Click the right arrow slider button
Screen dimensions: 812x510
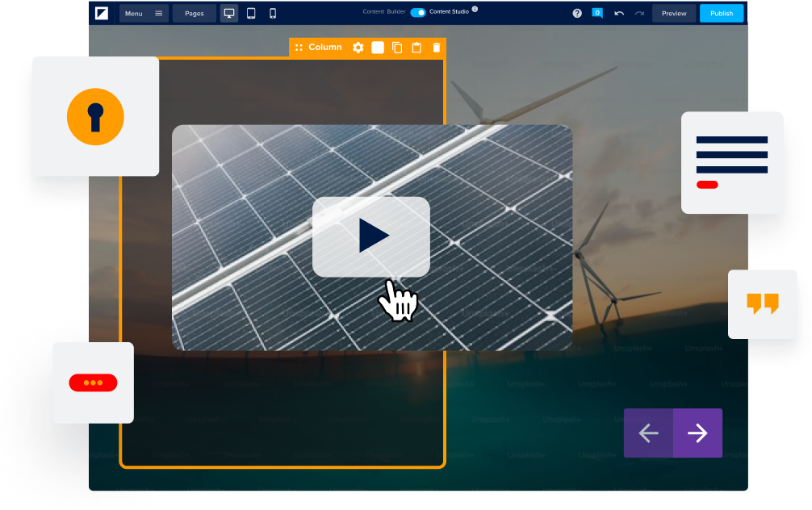697,433
